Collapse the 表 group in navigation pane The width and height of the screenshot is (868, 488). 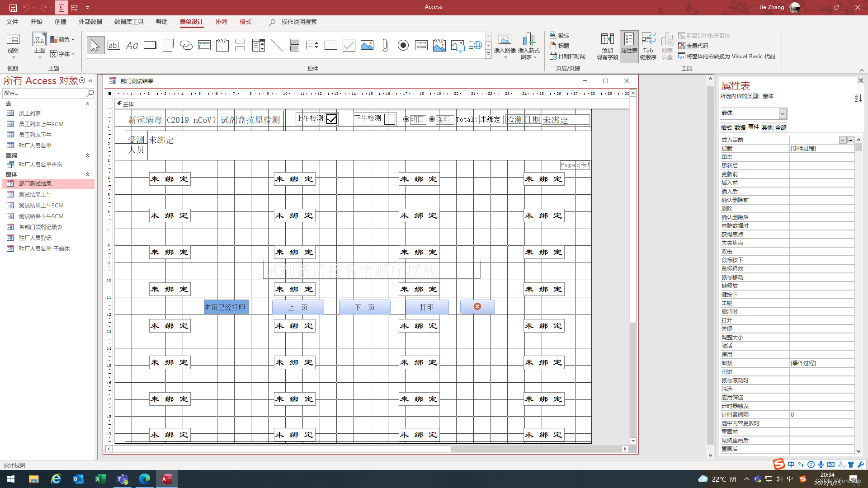(88, 104)
